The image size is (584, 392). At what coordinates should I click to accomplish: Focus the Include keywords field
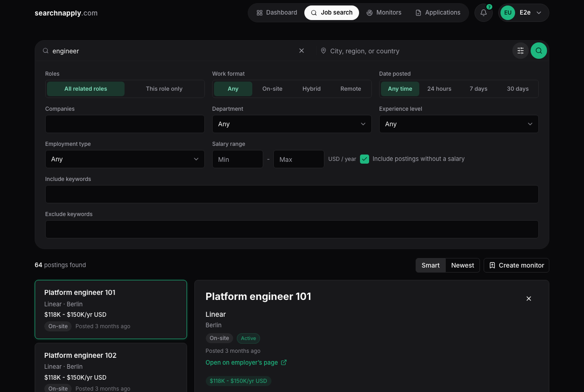click(x=292, y=194)
